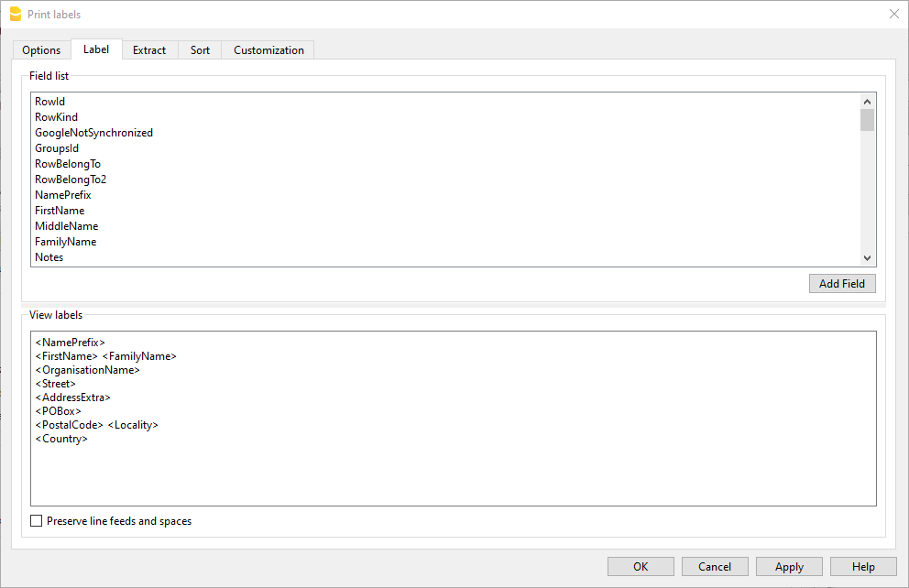Select FamilyName in the field list
The image size is (909, 588).
pyautogui.click(x=65, y=242)
